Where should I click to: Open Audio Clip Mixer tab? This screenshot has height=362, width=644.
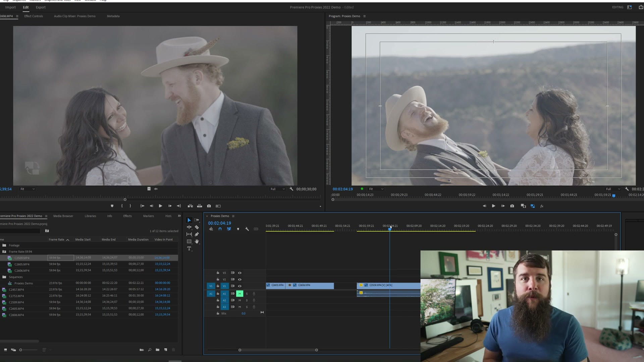(x=74, y=16)
